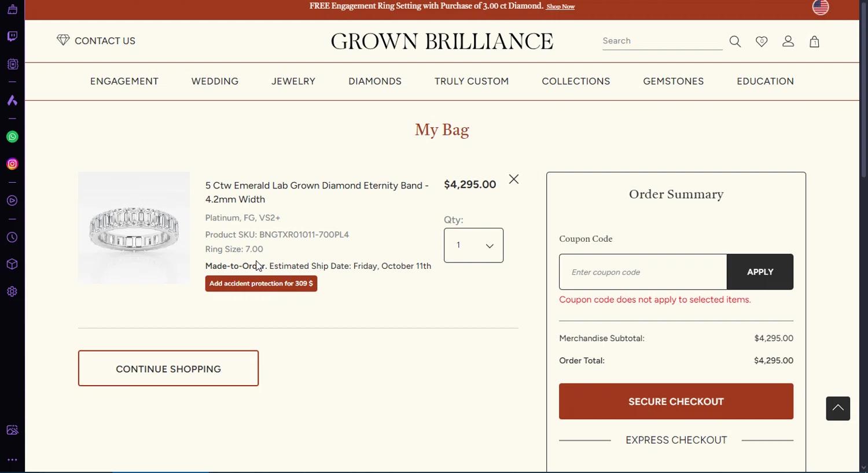
Task: Open the eternity band product title
Action: click(317, 193)
